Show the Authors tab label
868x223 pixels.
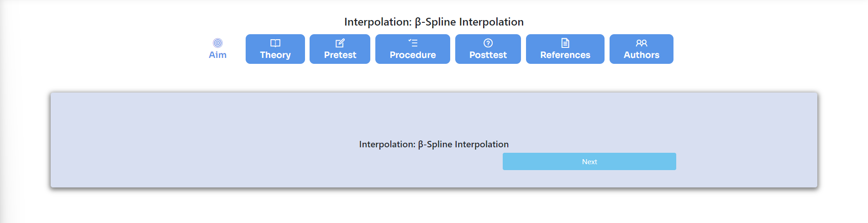pos(642,55)
